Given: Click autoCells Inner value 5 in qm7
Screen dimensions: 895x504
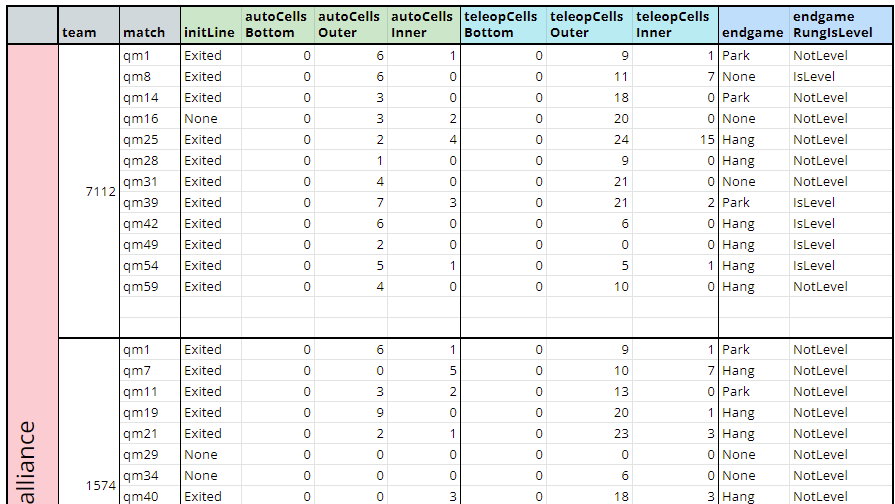Looking at the screenshot, I should coord(424,371).
